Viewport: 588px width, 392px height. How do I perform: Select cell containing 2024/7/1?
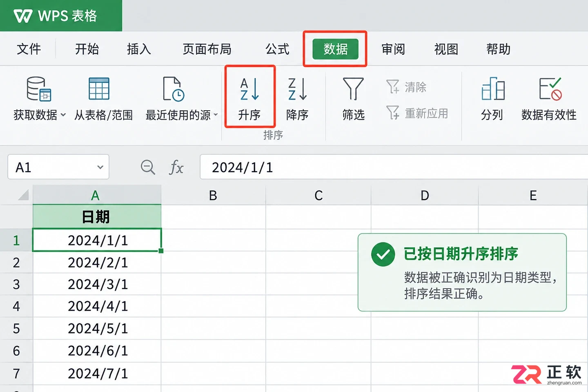(x=97, y=373)
